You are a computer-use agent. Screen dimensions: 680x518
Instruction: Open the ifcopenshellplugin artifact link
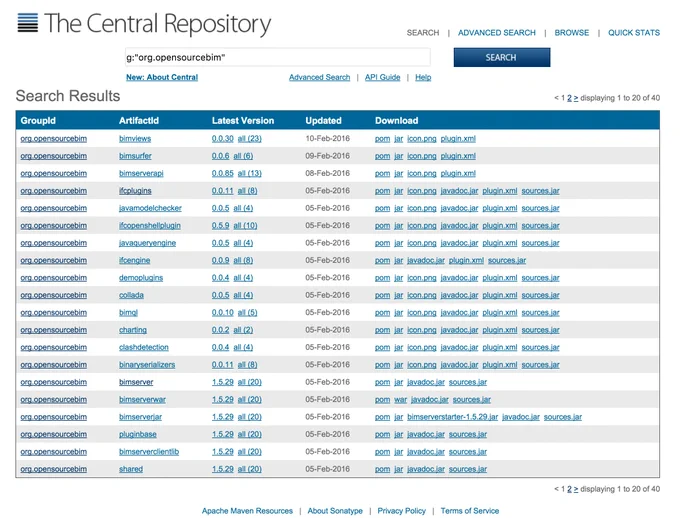click(150, 226)
